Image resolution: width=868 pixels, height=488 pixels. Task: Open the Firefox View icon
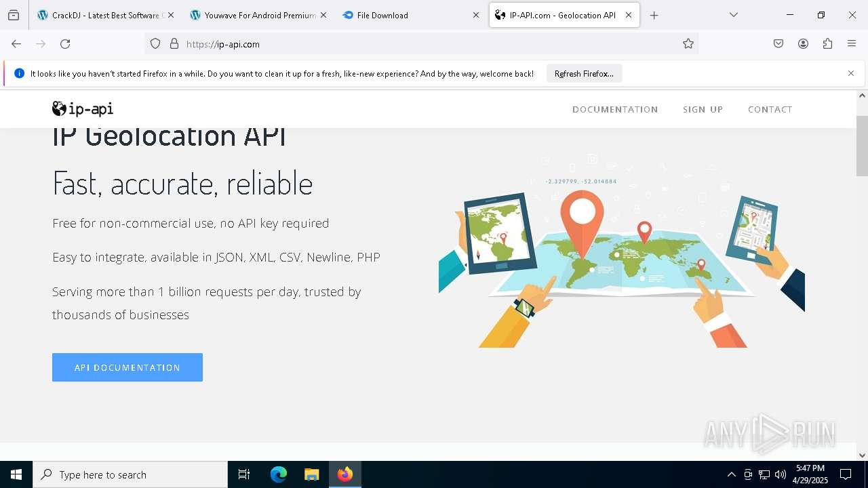tap(14, 15)
